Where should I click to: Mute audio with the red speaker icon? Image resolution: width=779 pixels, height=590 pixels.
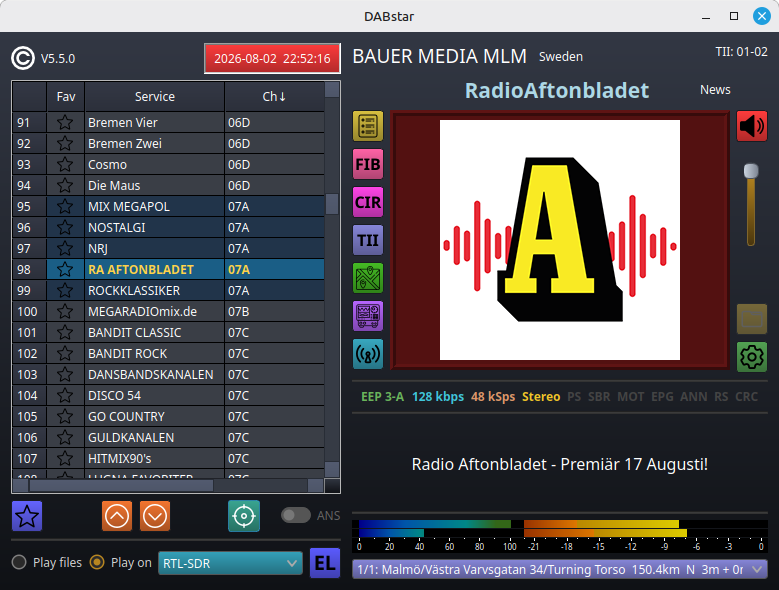(x=752, y=126)
